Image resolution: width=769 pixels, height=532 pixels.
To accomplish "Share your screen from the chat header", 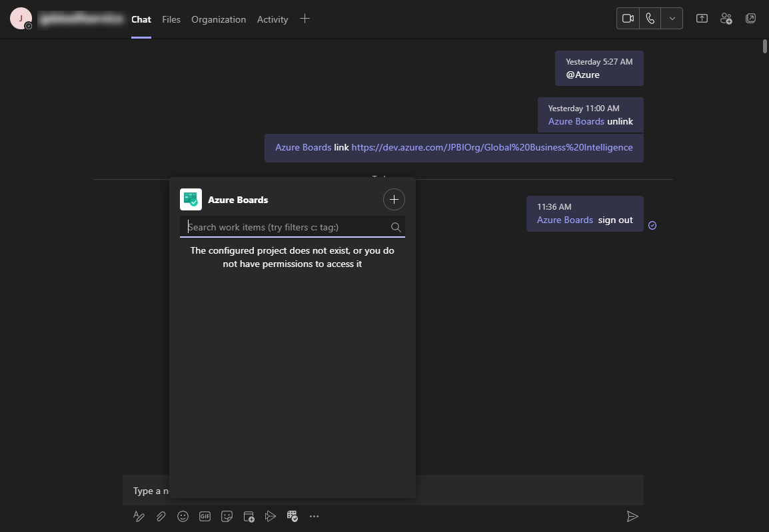I will coord(702,19).
